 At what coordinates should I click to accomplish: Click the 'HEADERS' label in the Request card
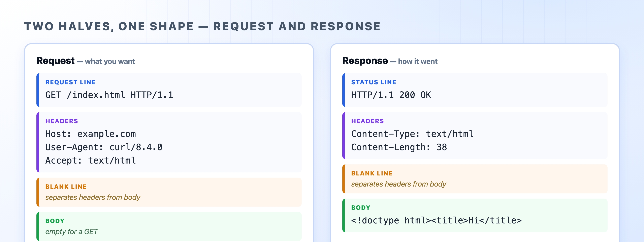click(x=62, y=121)
